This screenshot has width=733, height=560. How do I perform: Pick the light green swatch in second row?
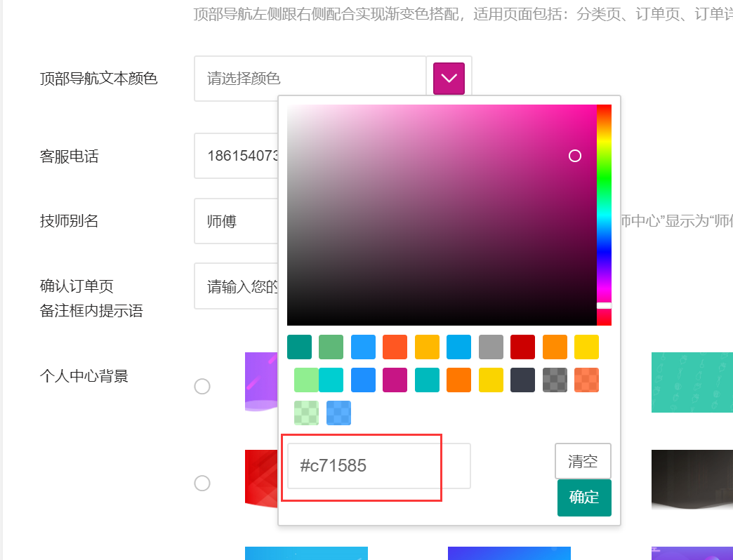[306, 380]
